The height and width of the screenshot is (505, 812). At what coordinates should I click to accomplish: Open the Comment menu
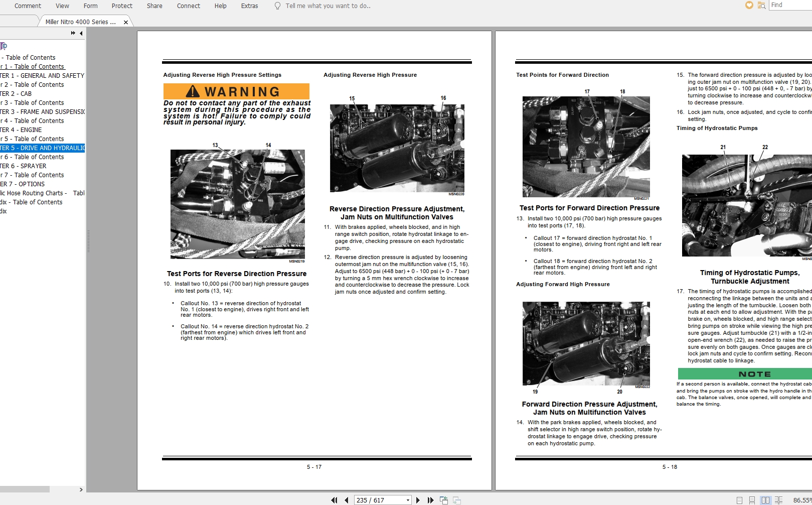point(27,6)
